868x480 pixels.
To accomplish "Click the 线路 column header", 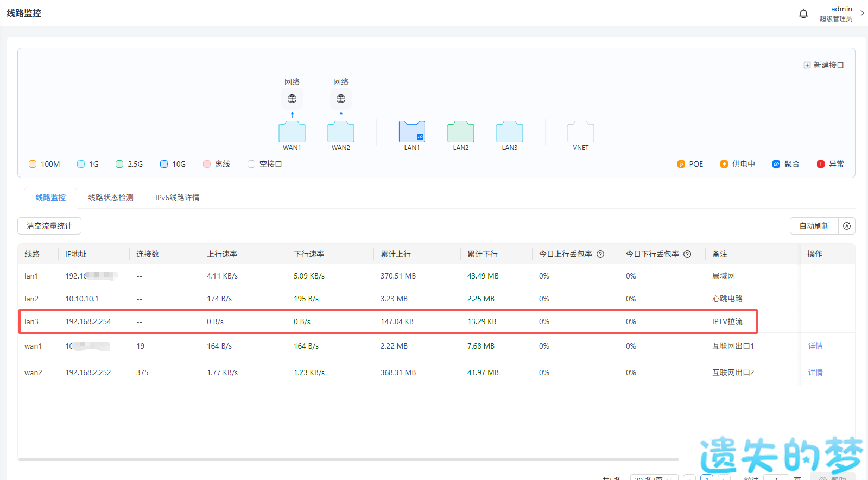I will (x=32, y=254).
